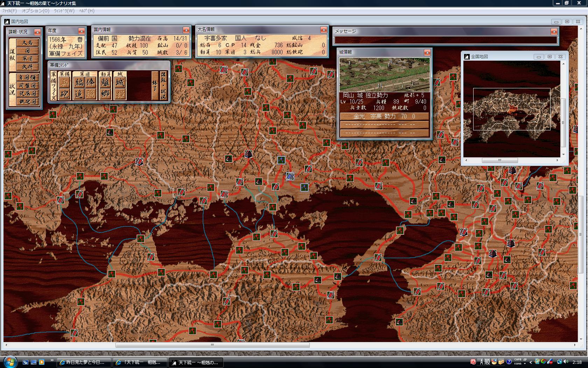Click the IME 般 mode indicator
Viewport: 588px width, 368px height.
click(x=487, y=362)
